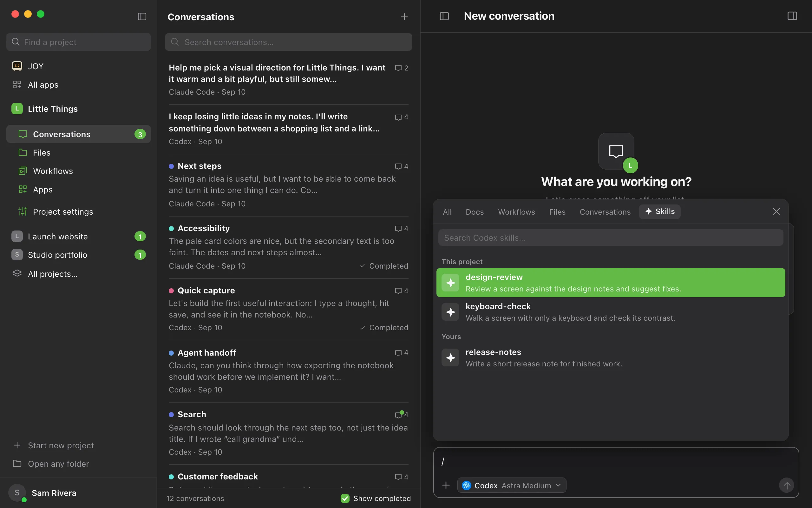The width and height of the screenshot is (812, 508).
Task: Choose the design-review skill
Action: click(611, 283)
